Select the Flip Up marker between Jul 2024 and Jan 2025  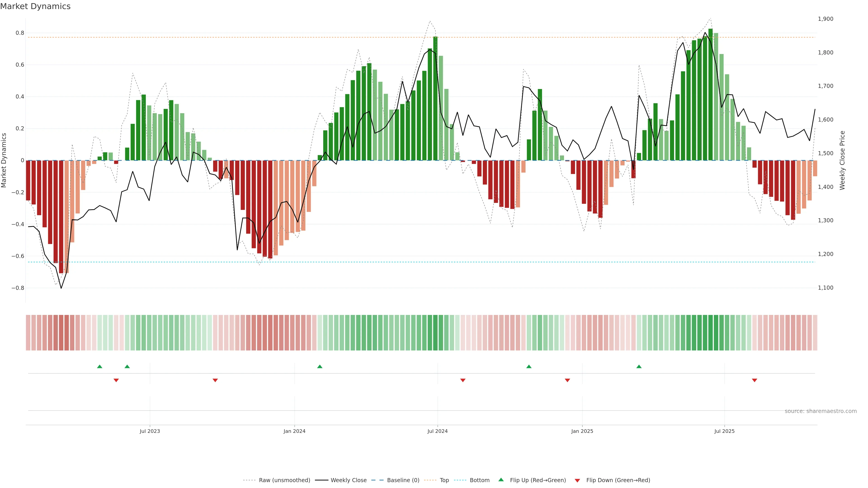tap(529, 366)
